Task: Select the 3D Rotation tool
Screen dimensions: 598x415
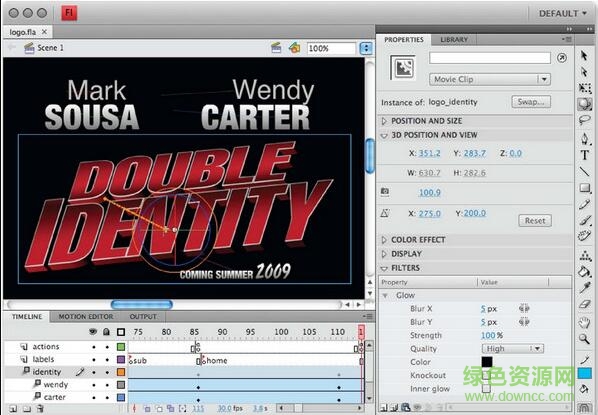Action: coord(584,104)
